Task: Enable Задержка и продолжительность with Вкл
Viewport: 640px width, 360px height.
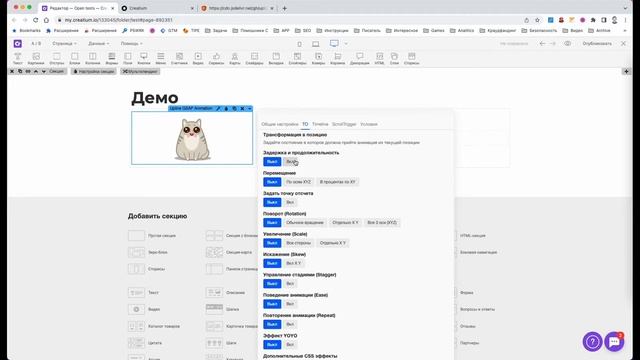Action: click(x=290, y=162)
